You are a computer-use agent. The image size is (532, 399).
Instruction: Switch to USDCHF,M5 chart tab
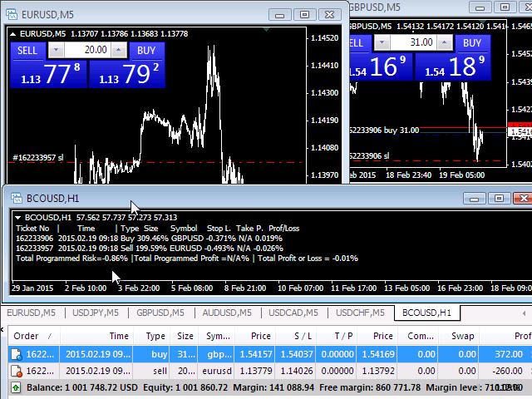click(x=360, y=313)
